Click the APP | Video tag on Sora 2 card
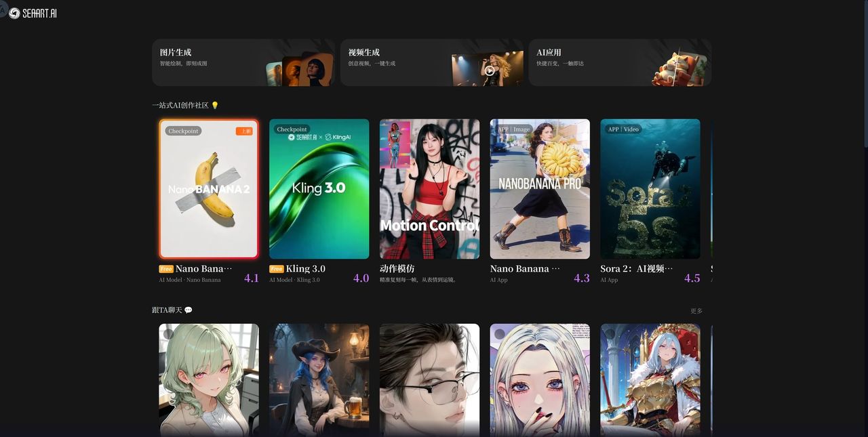Viewport: 868px width, 437px height. pos(623,129)
